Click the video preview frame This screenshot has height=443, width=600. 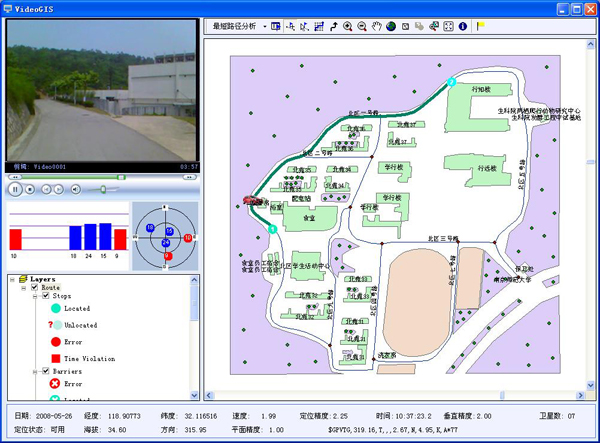pos(102,91)
